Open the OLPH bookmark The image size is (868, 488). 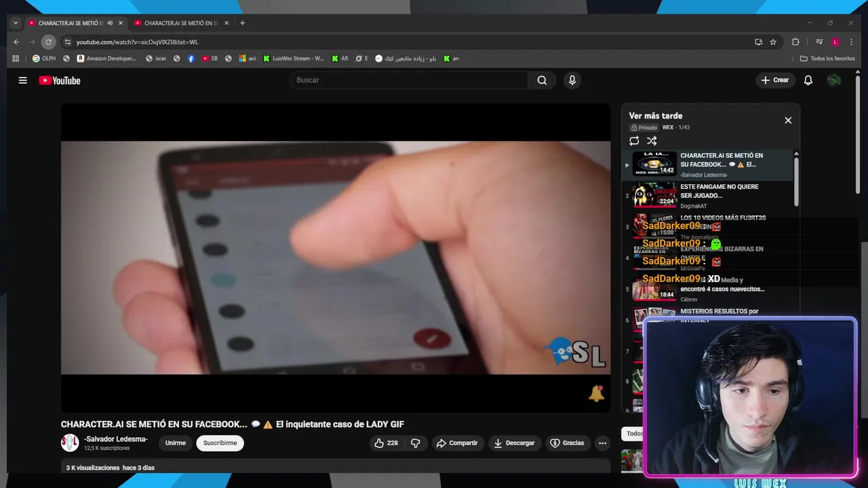[44, 58]
